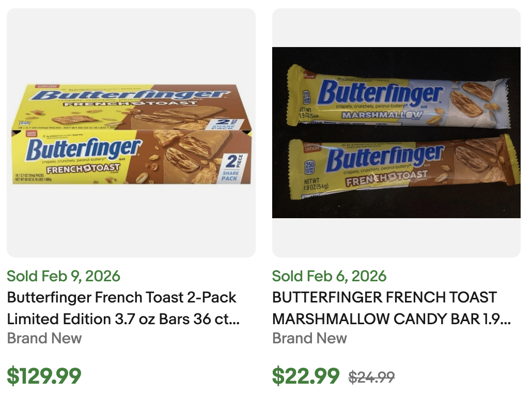Select the Sold Feb 6, 2026 label
Screen dimensions: 532x394
[x=329, y=276]
